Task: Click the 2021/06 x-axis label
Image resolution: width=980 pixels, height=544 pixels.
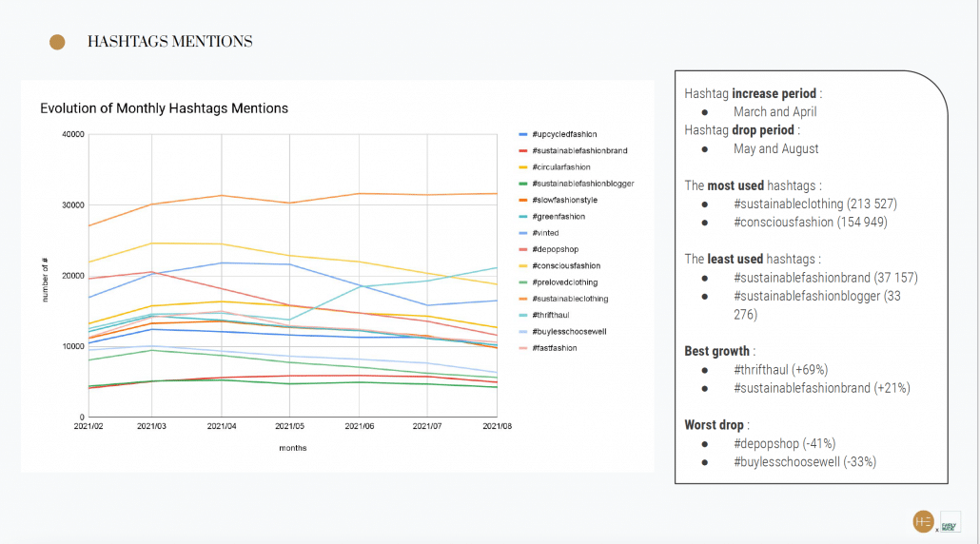Action: click(360, 426)
